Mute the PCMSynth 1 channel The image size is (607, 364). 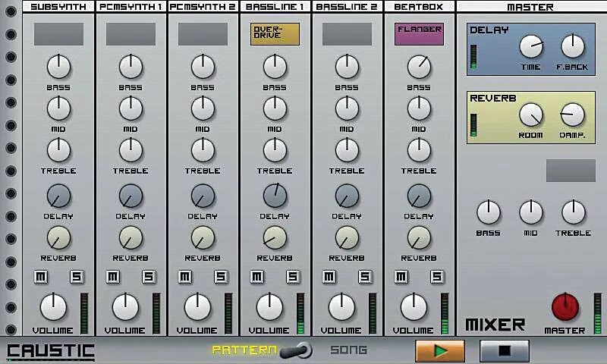pos(113,277)
